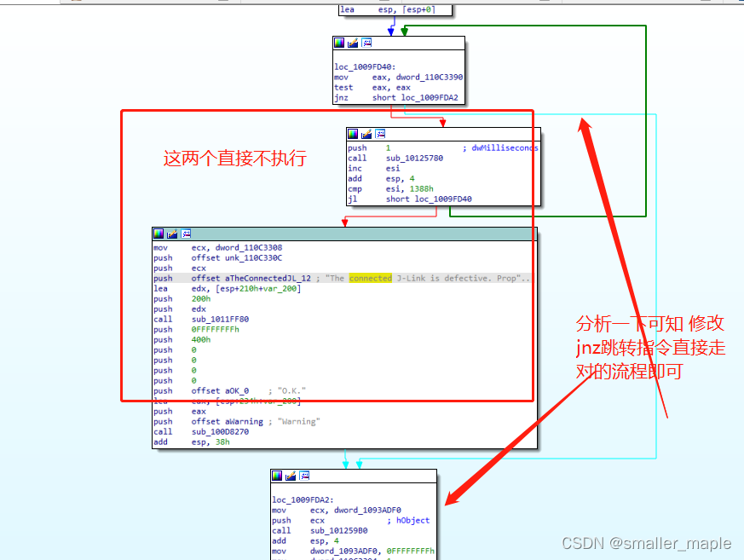Image resolution: width=744 pixels, height=560 pixels.
Task: Click edit pencil icon on dwMilliseconds block
Action: pos(366,134)
